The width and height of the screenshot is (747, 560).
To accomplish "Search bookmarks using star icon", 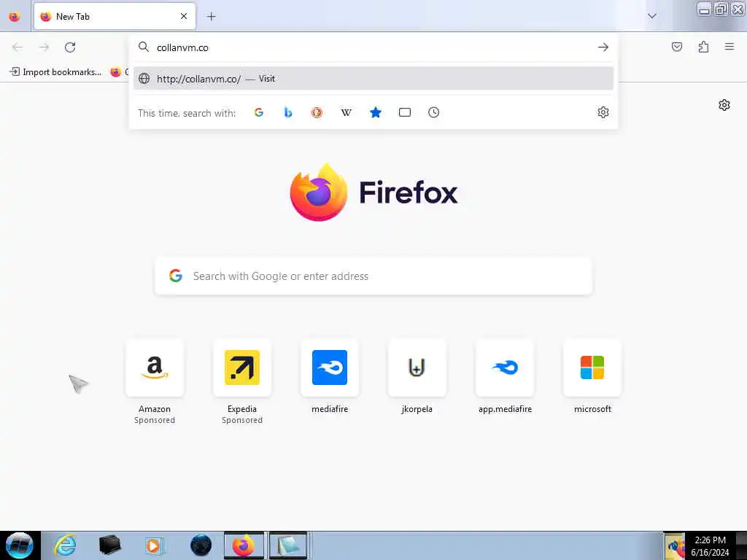I will 376,112.
